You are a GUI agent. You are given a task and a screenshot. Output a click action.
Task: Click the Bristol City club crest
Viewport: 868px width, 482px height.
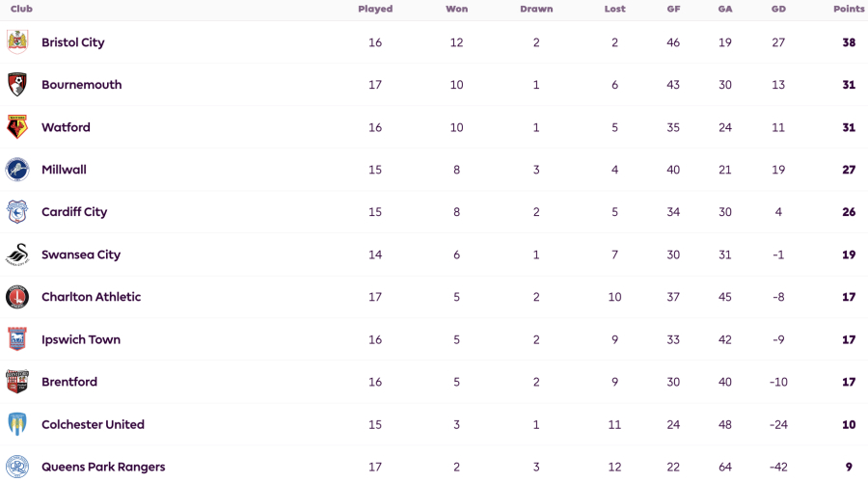[17, 42]
